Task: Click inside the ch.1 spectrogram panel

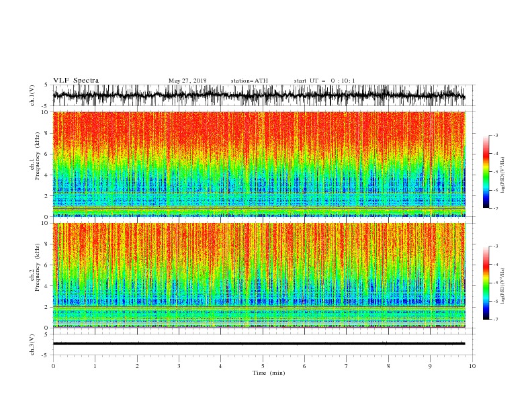Action: click(x=259, y=164)
